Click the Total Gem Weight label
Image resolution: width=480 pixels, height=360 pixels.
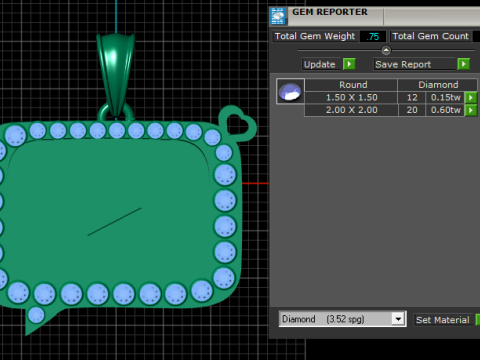315,36
